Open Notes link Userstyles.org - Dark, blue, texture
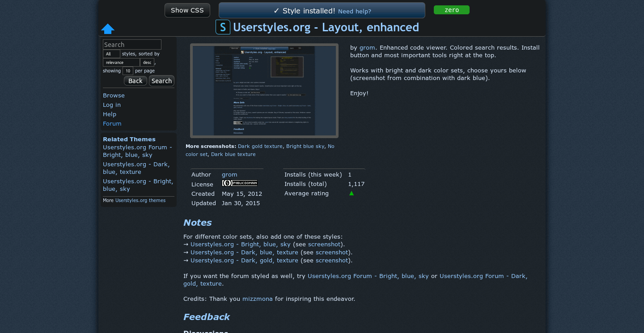Image resolution: width=644 pixels, height=333 pixels. click(x=244, y=252)
